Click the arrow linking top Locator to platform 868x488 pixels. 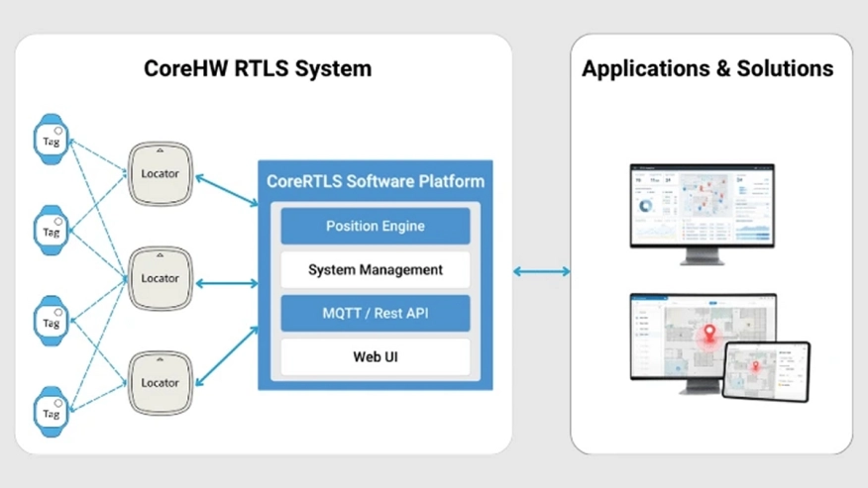pyautogui.click(x=227, y=191)
